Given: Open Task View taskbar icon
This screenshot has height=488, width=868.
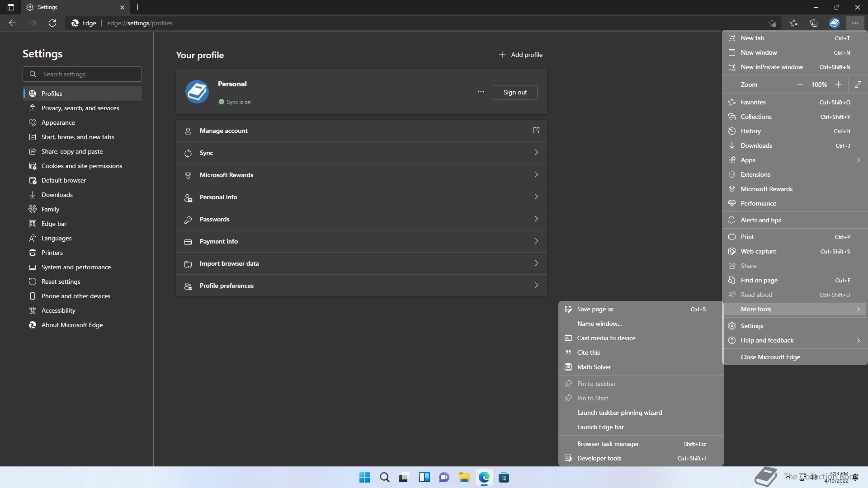Looking at the screenshot, I should pyautogui.click(x=404, y=477).
